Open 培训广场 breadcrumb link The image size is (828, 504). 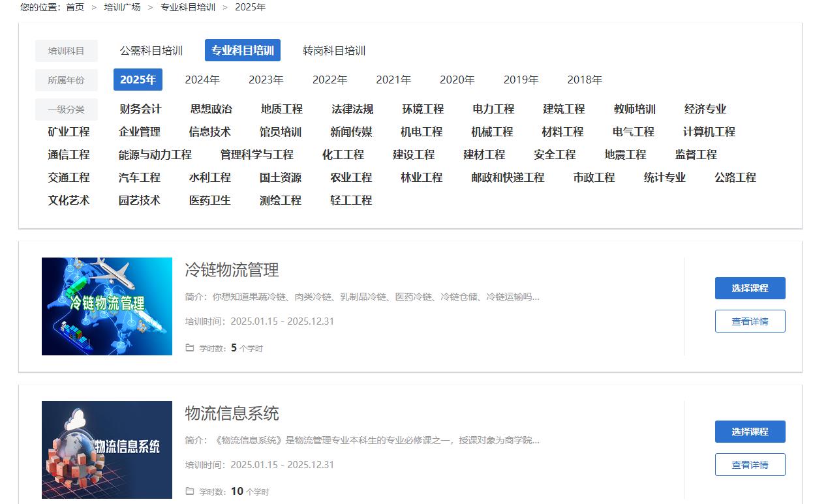[x=122, y=7]
